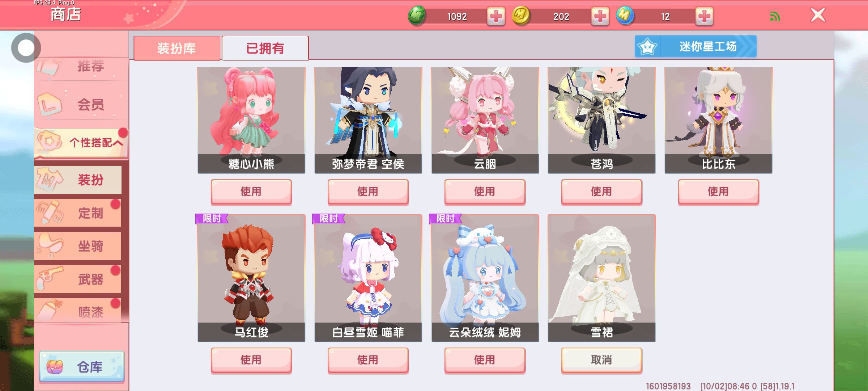Add more gold mini coins

click(600, 17)
